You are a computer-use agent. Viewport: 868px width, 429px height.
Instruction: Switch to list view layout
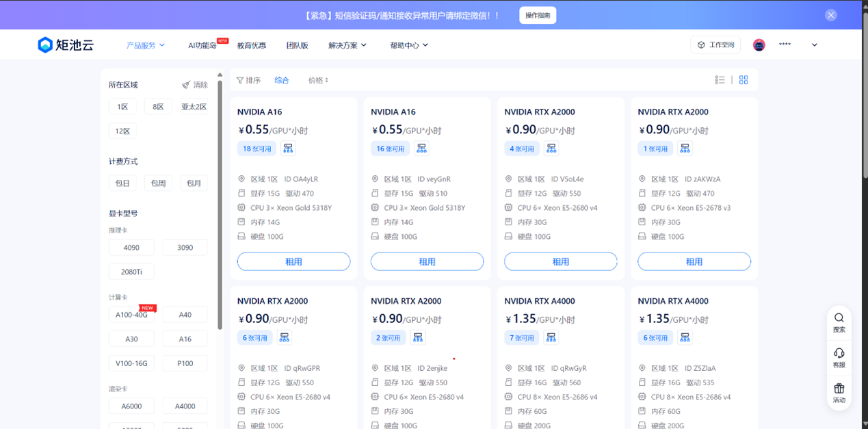[720, 80]
